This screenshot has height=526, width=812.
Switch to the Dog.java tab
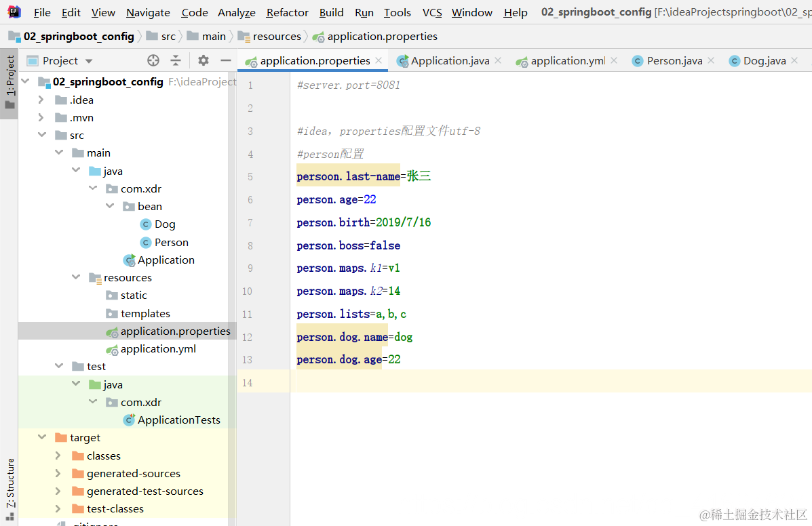765,60
